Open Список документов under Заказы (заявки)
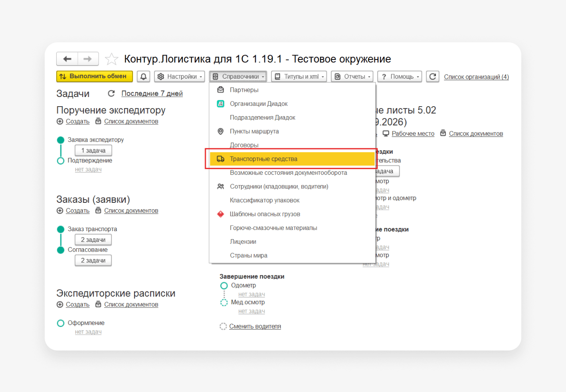 pyautogui.click(x=131, y=211)
